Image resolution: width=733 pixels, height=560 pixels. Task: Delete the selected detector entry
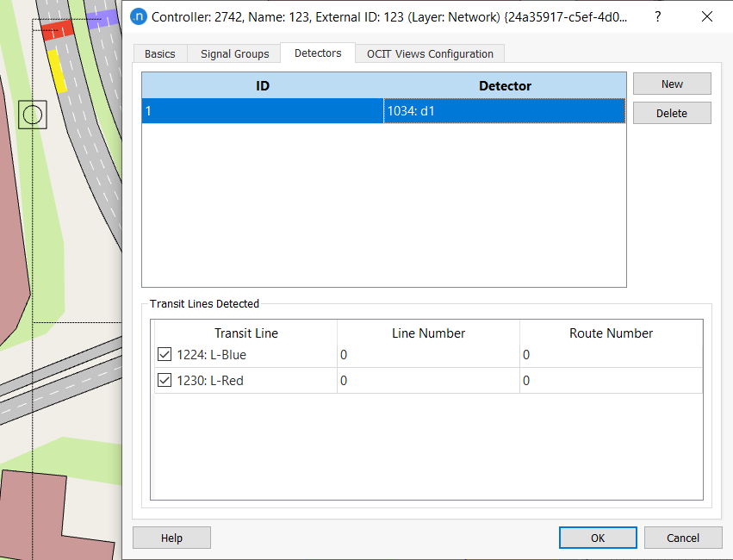point(672,113)
